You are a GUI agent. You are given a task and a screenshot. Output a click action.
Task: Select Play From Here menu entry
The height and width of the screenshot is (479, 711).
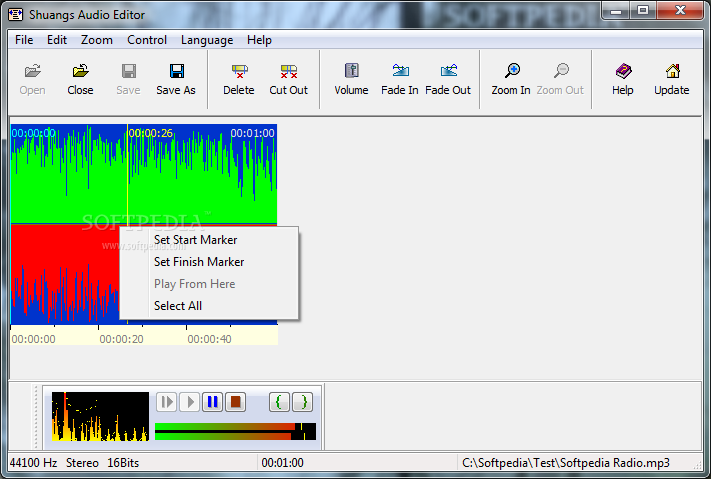(x=209, y=284)
